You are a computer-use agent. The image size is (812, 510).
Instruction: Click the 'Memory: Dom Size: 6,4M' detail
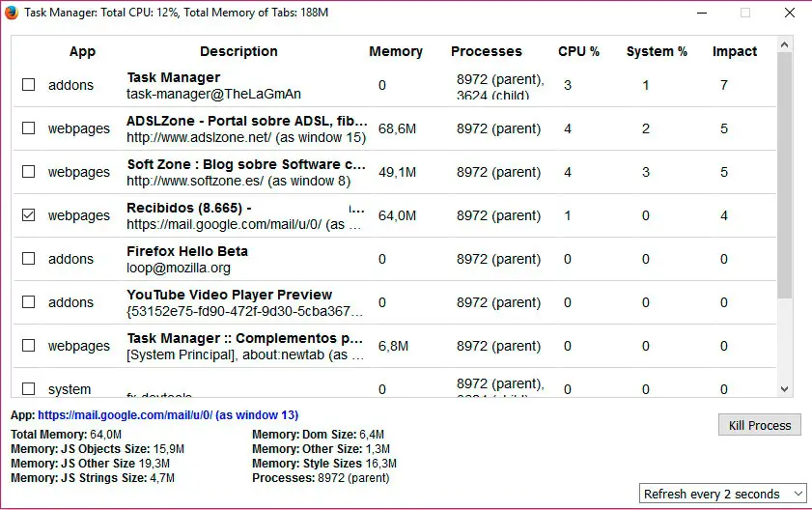pos(318,435)
